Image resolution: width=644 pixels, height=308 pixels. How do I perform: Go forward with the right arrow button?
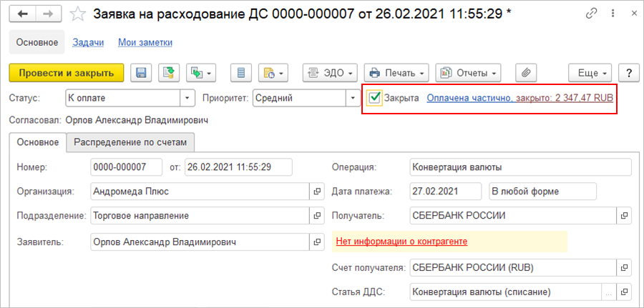point(49,14)
